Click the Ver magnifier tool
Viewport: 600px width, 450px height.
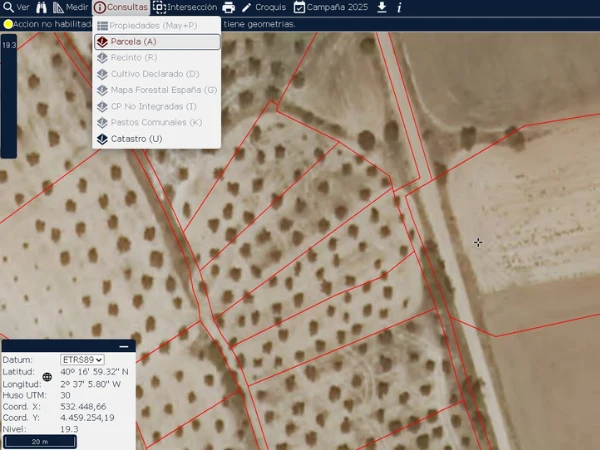coord(16,7)
